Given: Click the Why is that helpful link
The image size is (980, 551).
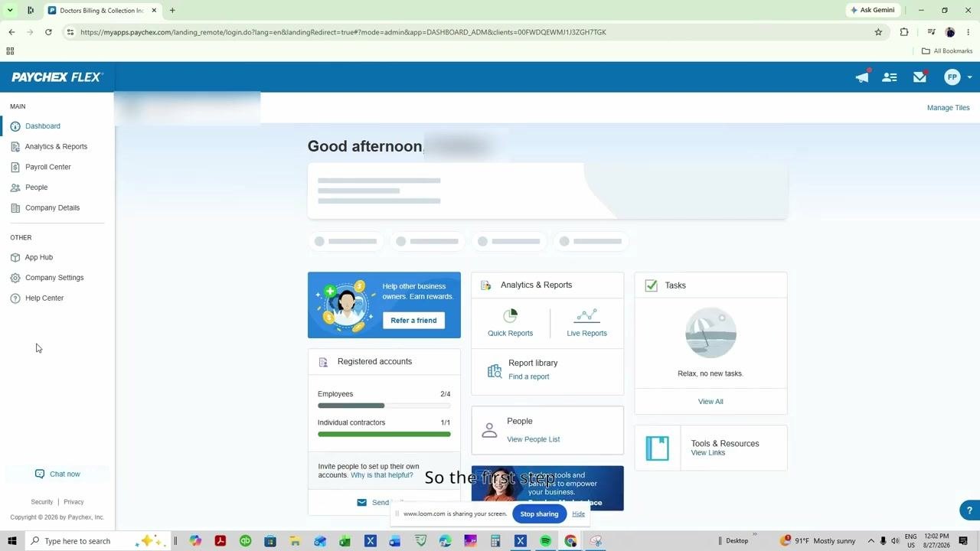Looking at the screenshot, I should coord(381,475).
